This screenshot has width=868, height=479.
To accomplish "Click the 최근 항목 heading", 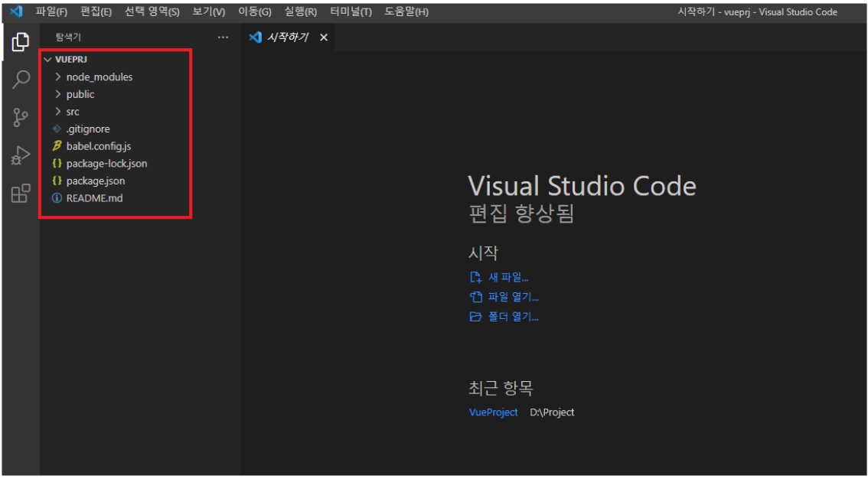I will [501, 388].
